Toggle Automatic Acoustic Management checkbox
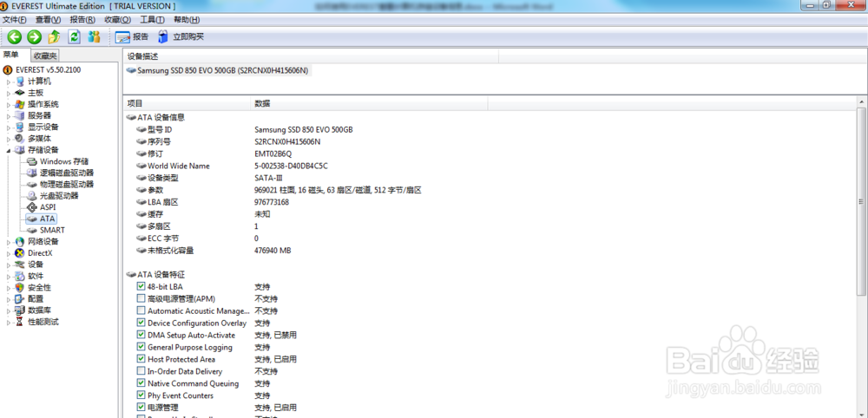 click(x=141, y=310)
